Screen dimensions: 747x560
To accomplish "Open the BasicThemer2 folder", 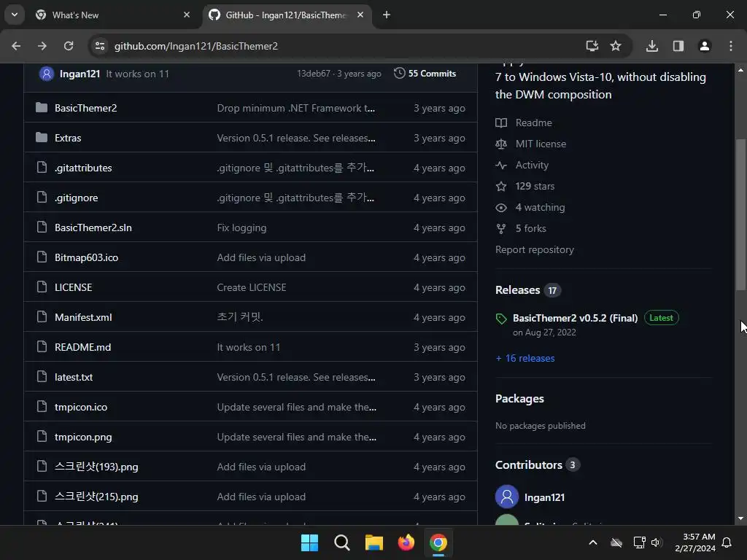I will point(86,108).
